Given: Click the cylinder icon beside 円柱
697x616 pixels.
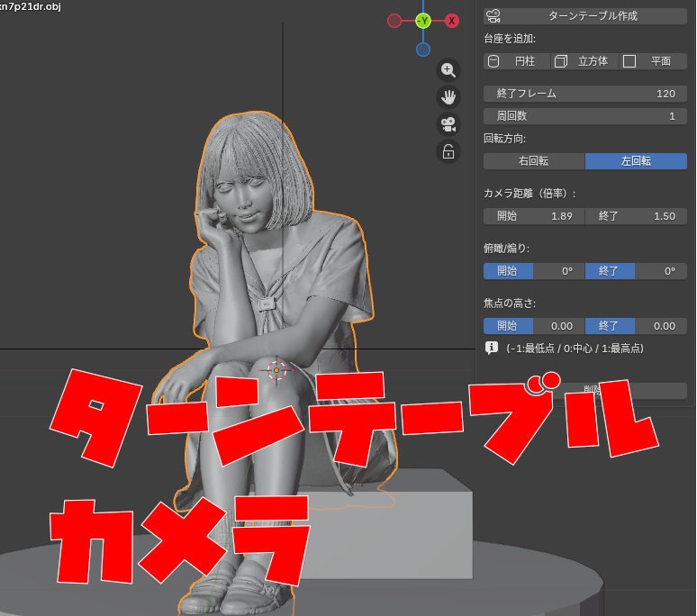Looking at the screenshot, I should [493, 61].
